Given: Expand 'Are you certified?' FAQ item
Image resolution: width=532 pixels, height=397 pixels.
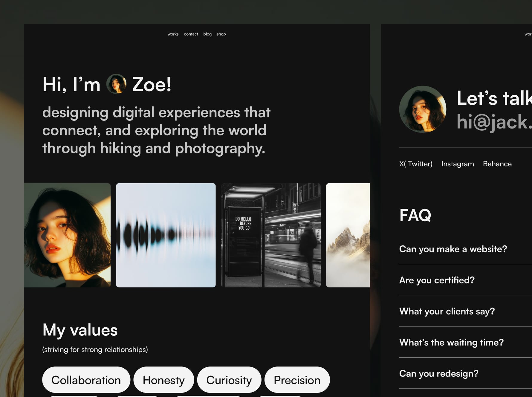Looking at the screenshot, I should point(465,280).
